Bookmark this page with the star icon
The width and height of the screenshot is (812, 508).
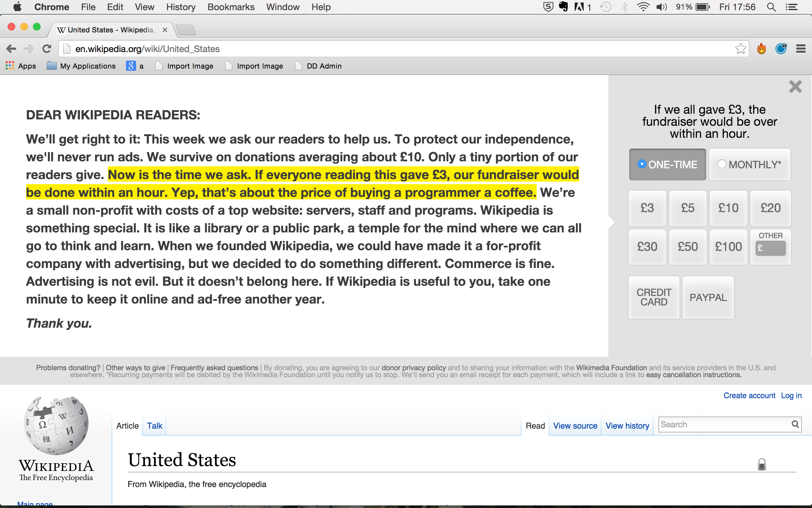pyautogui.click(x=740, y=49)
